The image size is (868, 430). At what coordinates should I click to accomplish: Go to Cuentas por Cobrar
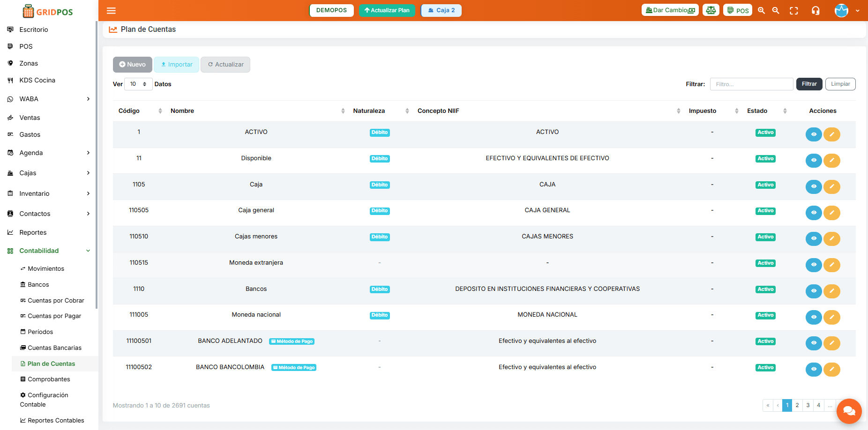click(x=56, y=301)
